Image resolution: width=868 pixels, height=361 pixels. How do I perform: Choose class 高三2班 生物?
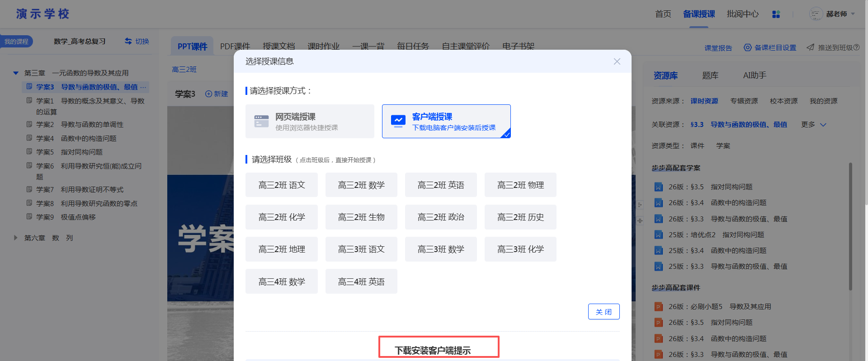(361, 217)
